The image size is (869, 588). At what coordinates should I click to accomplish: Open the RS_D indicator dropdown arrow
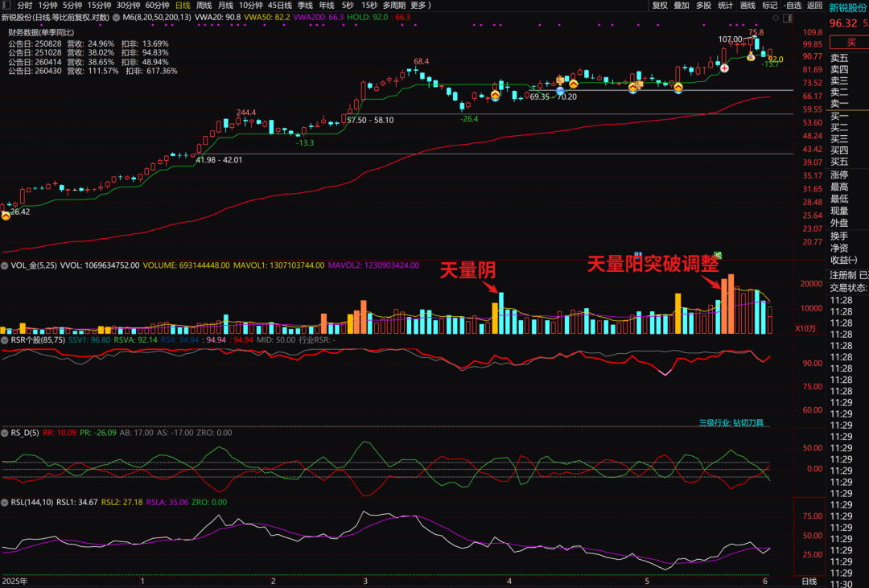(x=5, y=433)
